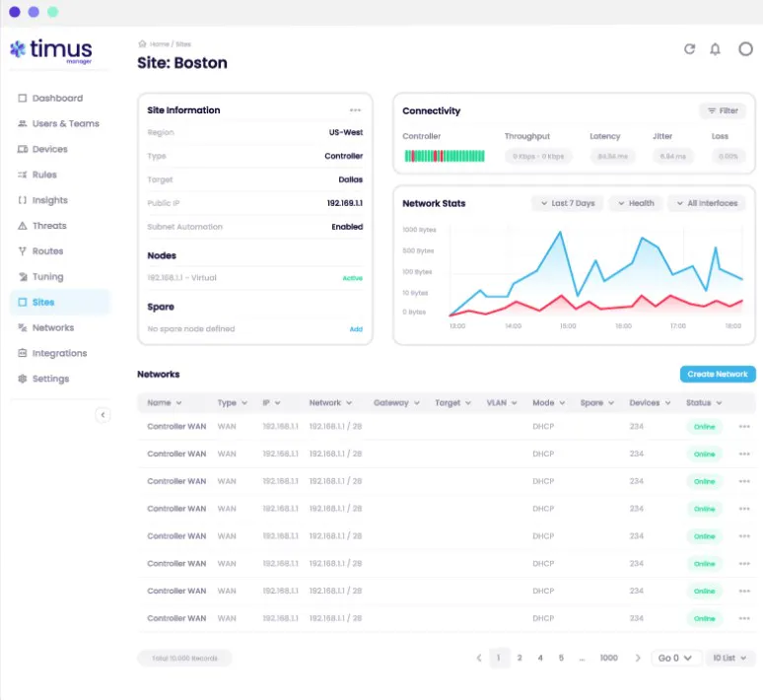Screen dimensions: 763x700
Task: Click the Integrations sidebar icon
Action: click(23, 353)
